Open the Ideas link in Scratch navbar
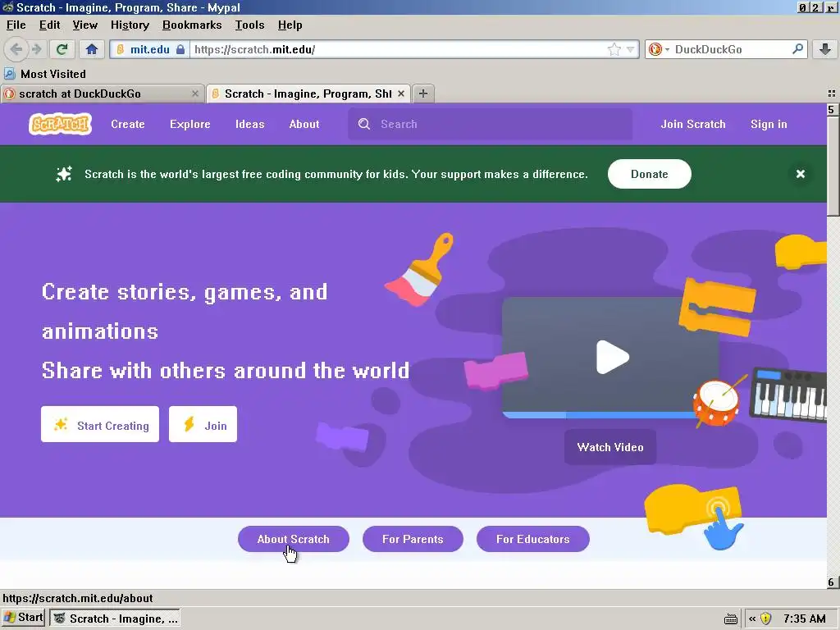 [x=249, y=124]
